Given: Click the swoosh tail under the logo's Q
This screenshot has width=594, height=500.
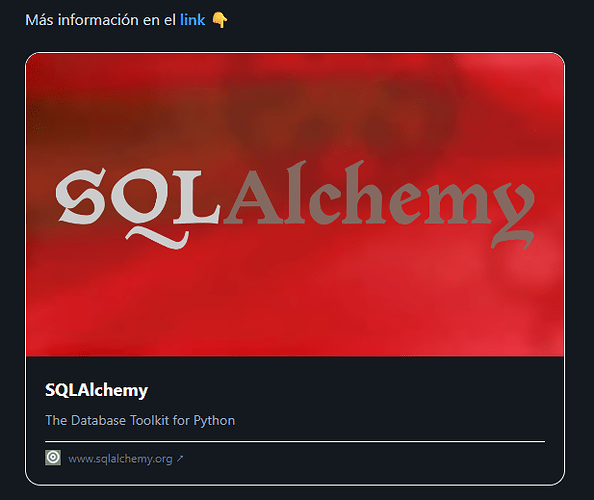Looking at the screenshot, I should tap(157, 238).
